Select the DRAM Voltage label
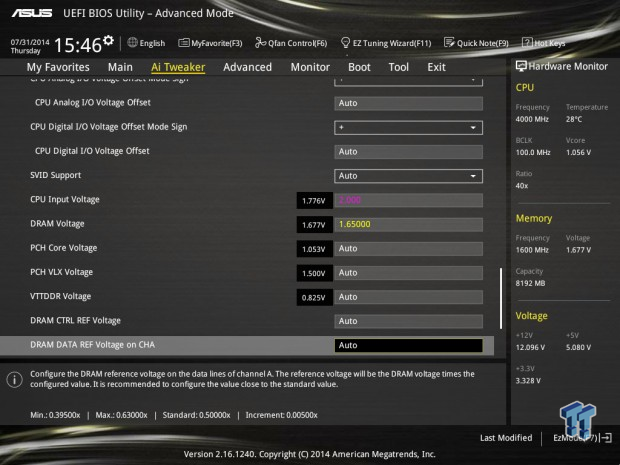This screenshot has width=620, height=465. pos(57,224)
